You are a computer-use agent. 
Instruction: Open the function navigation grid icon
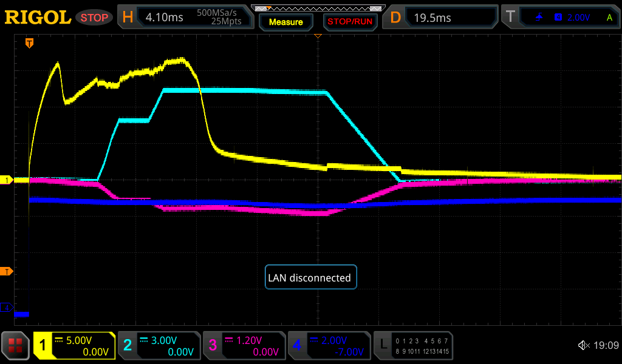tap(16, 346)
